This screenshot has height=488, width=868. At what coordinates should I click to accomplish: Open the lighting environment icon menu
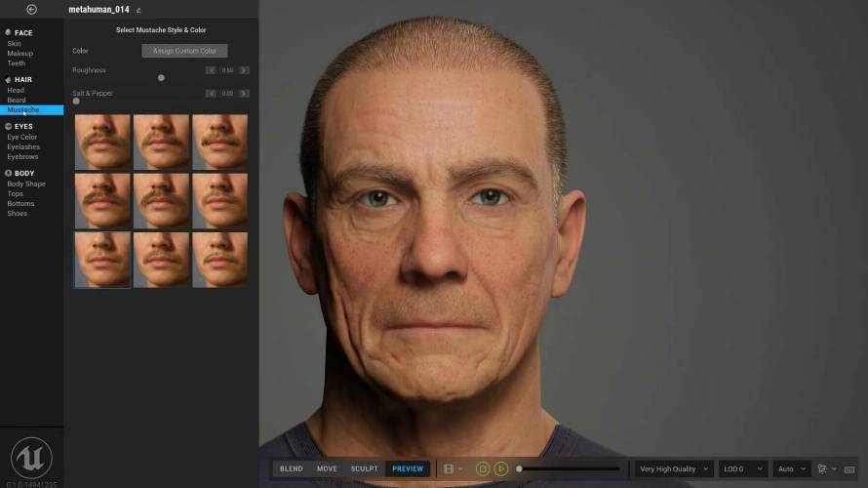[x=827, y=468]
